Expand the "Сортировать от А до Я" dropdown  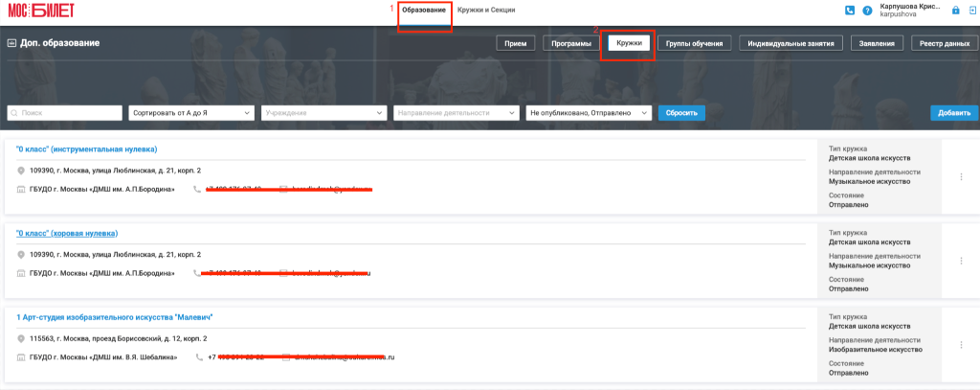tap(191, 113)
